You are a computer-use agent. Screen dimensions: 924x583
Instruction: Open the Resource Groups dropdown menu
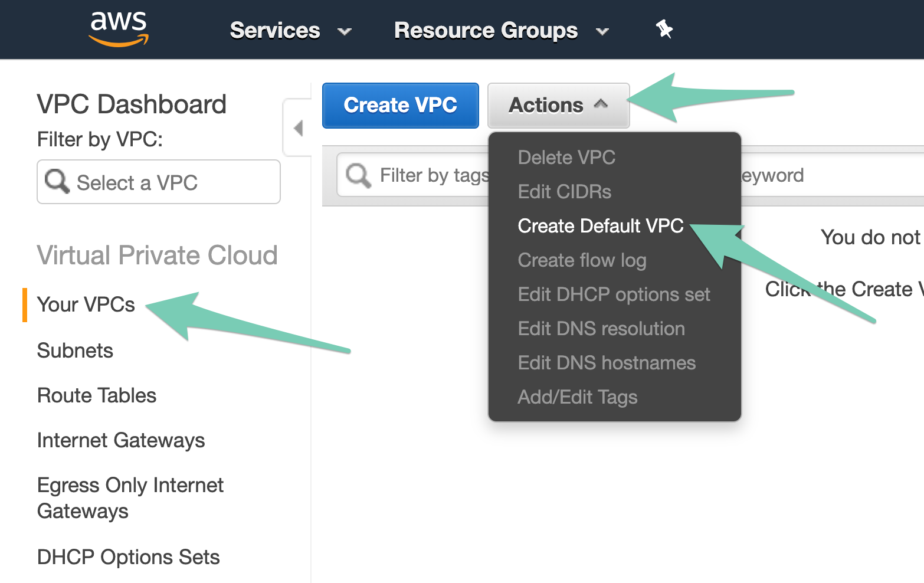click(x=502, y=30)
